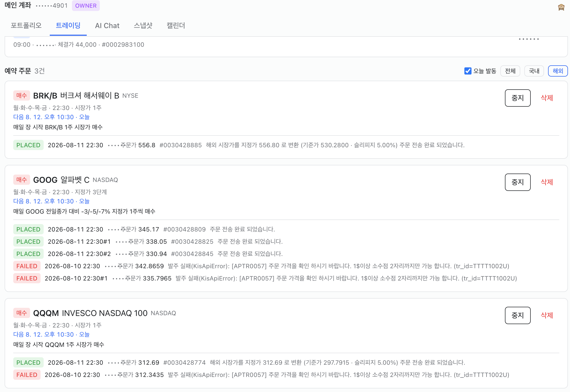
Task: Click the GOOG 알파벳 C title
Action: pos(61,180)
